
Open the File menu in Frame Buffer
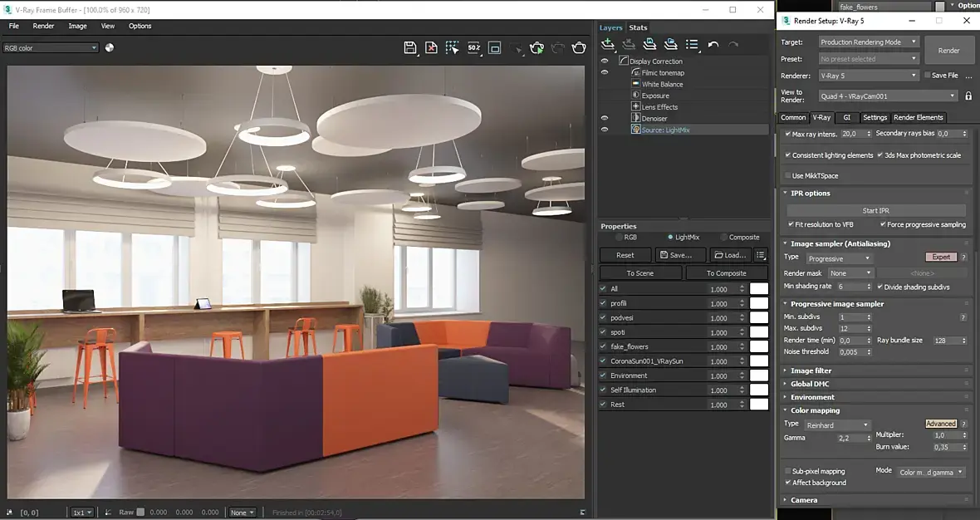[14, 26]
